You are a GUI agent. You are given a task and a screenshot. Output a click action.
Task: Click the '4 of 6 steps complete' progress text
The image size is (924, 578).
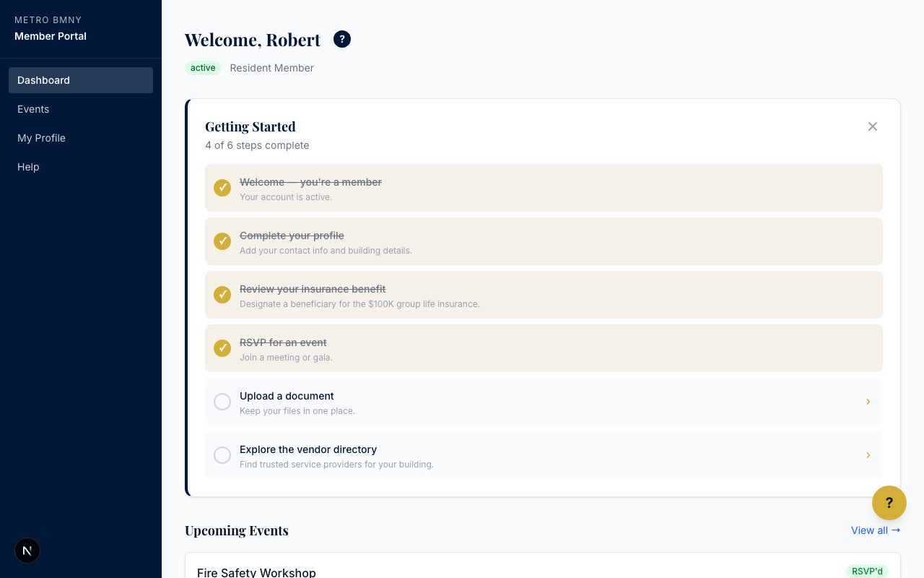(x=257, y=145)
